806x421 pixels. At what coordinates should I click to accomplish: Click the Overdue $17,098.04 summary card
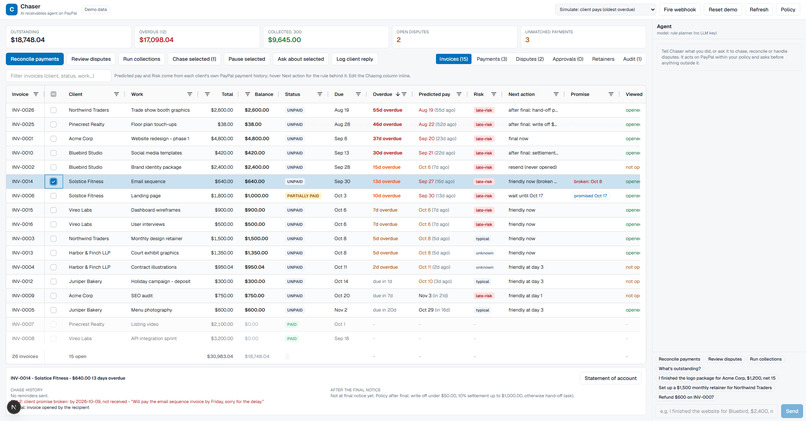(x=197, y=37)
